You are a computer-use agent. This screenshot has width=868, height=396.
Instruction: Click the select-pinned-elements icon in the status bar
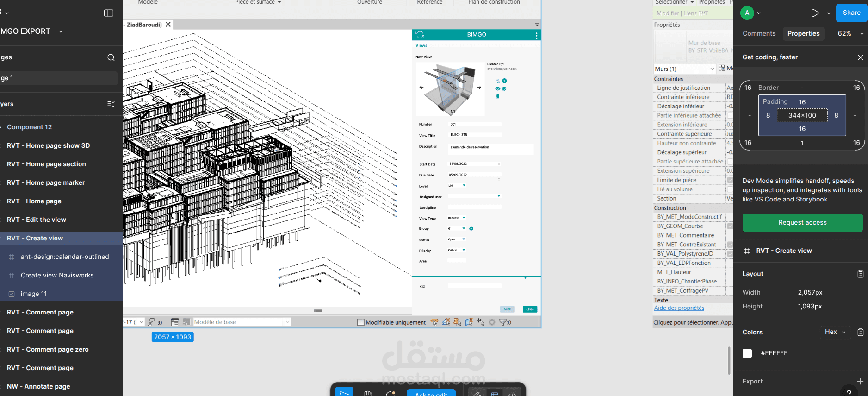coord(457,322)
